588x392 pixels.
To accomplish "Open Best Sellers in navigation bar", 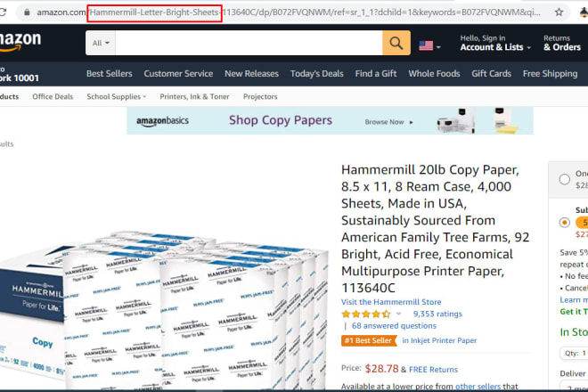I will (x=109, y=74).
